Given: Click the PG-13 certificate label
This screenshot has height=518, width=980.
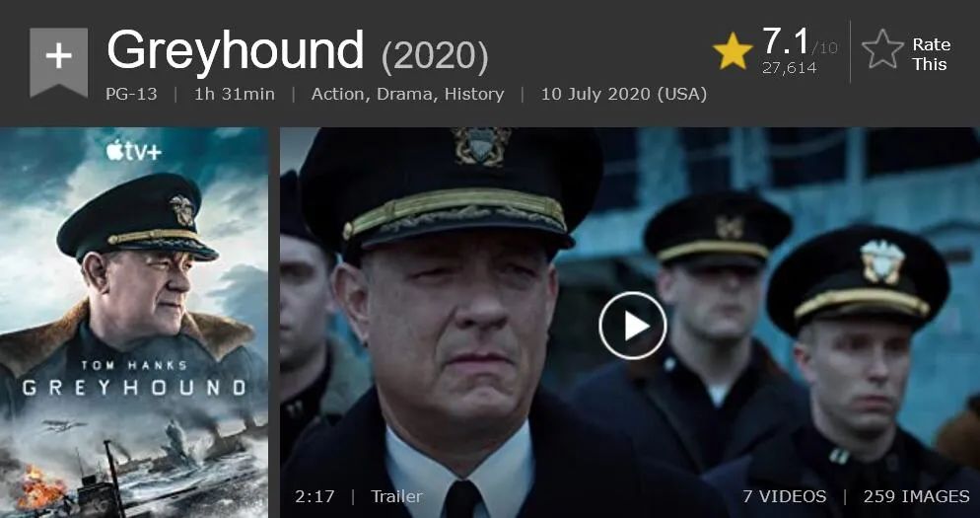Looking at the screenshot, I should [x=131, y=95].
